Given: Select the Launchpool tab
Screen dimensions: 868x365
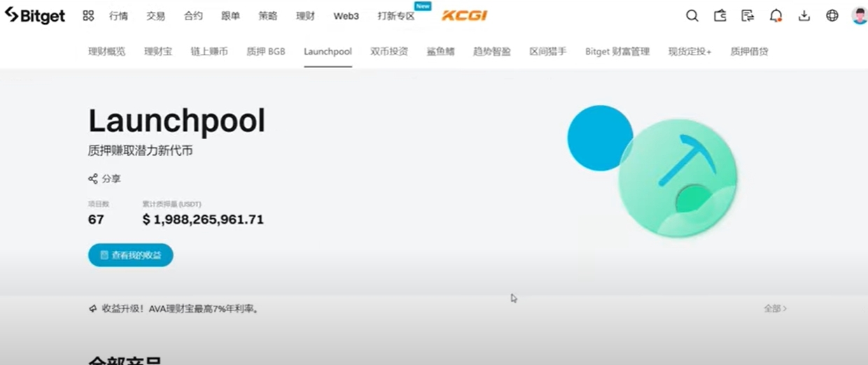Looking at the screenshot, I should 328,51.
